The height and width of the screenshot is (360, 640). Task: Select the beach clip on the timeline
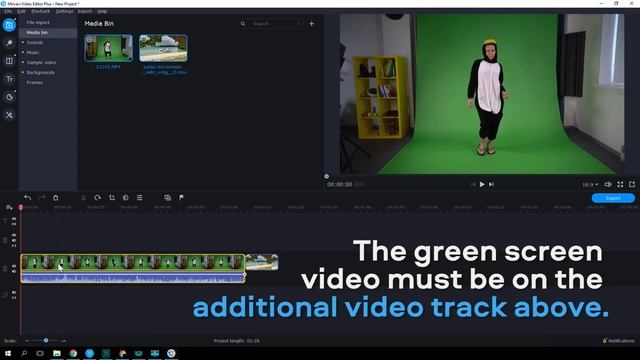(262, 262)
